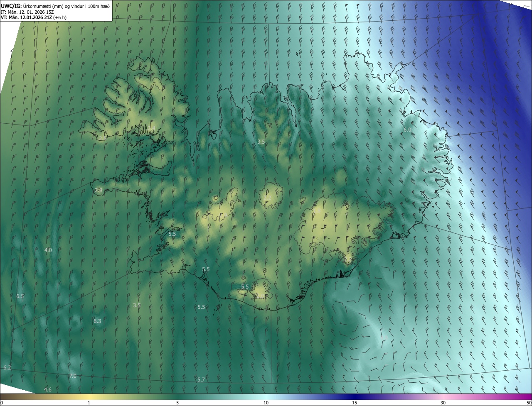This screenshot has height=406, width=532.
Task: Click the colour scale tick label 50
Action: point(529,403)
